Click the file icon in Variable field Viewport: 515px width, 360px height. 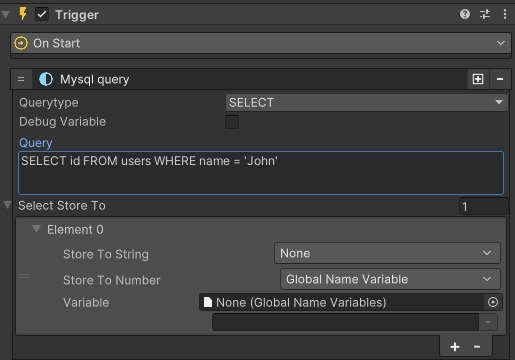click(208, 302)
